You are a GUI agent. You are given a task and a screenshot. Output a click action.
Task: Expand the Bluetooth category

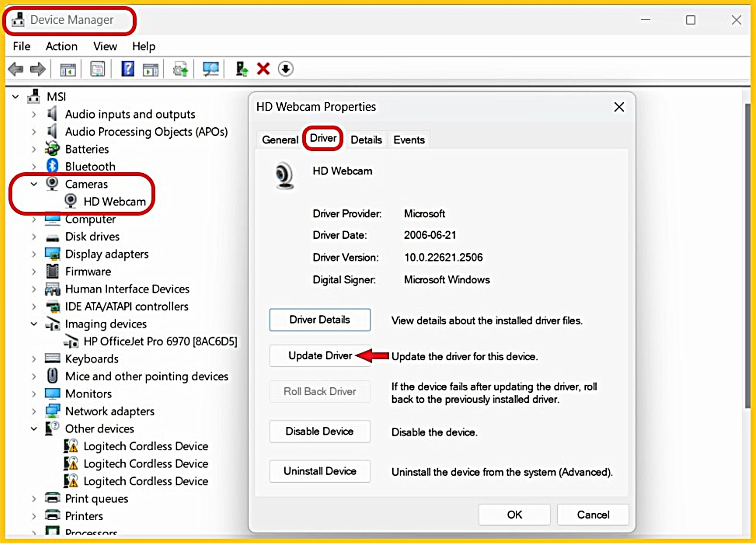coord(34,167)
